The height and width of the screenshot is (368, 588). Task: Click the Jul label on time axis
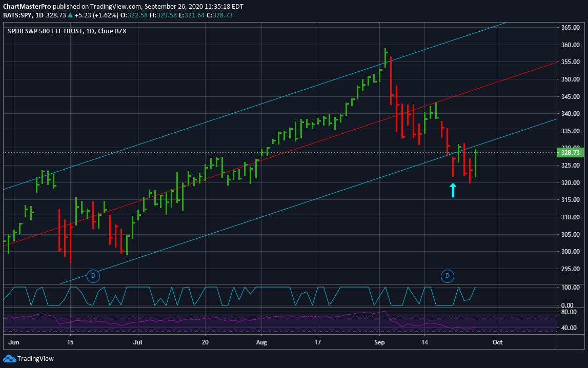tap(138, 342)
